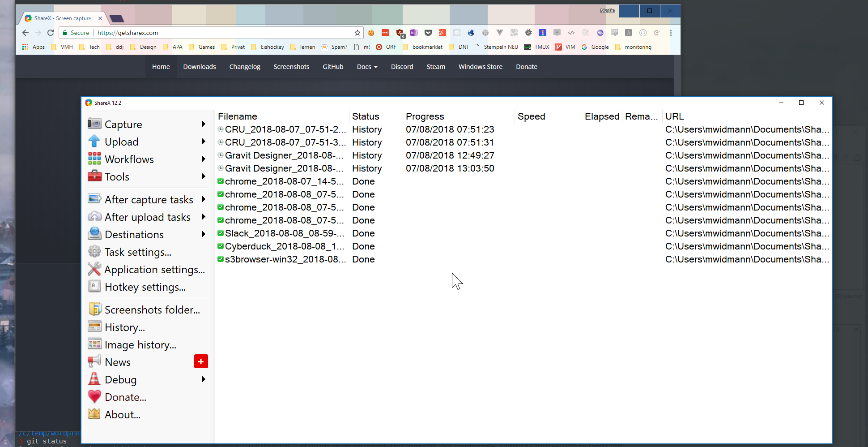Select GitHub in the website navigation
The image size is (868, 447).
tap(333, 66)
